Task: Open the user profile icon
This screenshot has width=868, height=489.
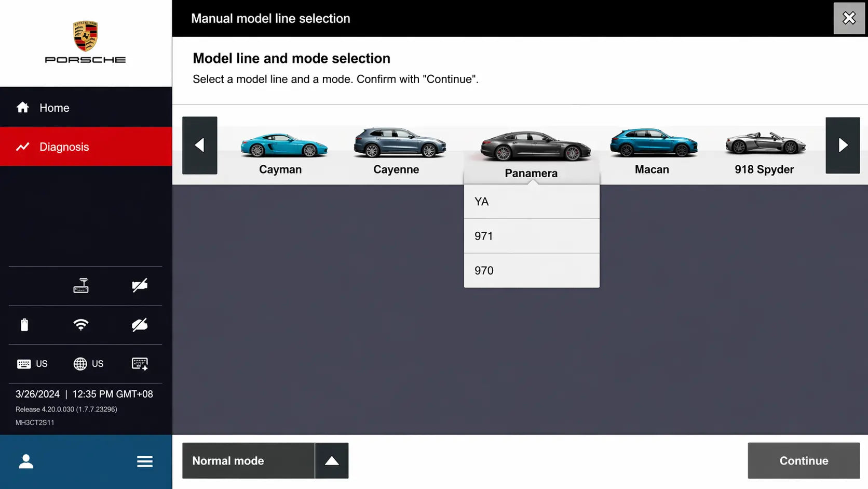Action: tap(26, 461)
